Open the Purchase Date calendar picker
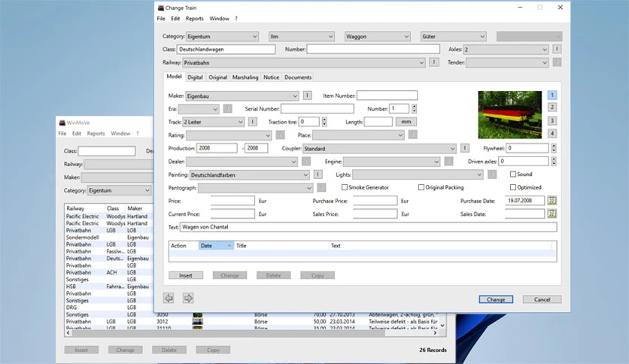Screen dimensions: 629x364 (x=552, y=201)
